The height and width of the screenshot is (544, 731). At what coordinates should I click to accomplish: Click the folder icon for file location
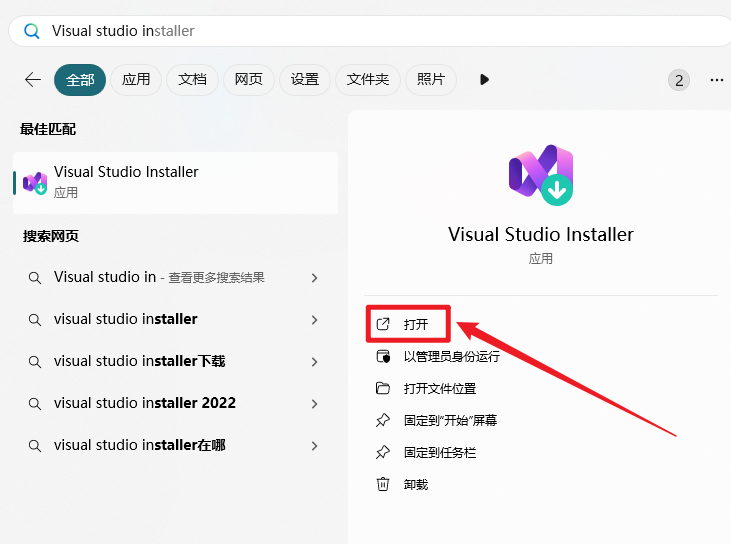[383, 388]
